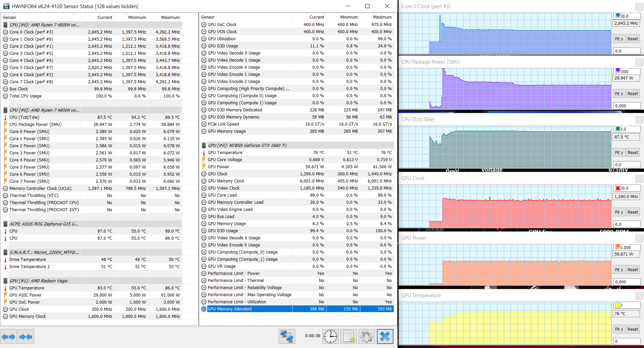Click Reset on CPU (Tctl/Tdie) graph
The image size is (644, 348).
click(x=633, y=153)
